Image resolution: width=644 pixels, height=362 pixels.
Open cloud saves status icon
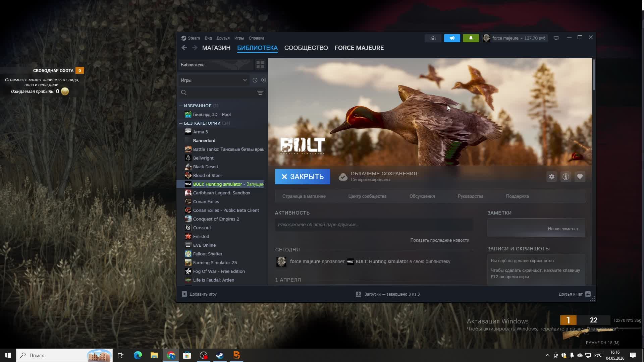[343, 177]
